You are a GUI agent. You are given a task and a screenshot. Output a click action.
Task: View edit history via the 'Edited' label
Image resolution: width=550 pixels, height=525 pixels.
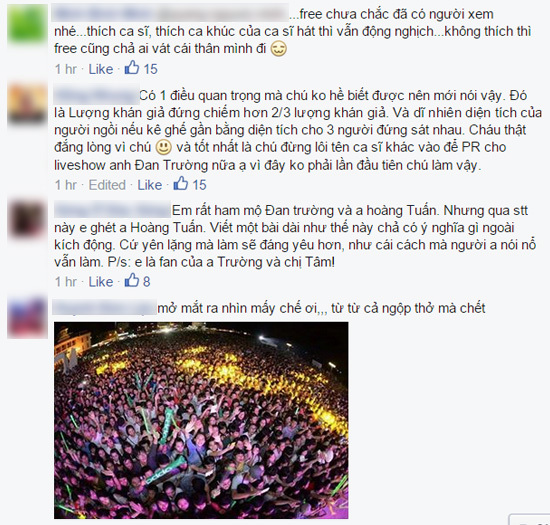pyautogui.click(x=107, y=185)
